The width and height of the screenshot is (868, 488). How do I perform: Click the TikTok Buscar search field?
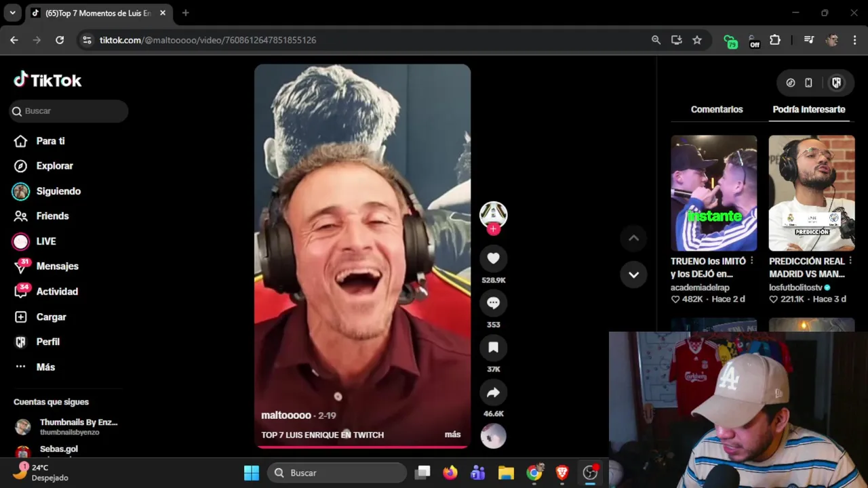point(68,111)
